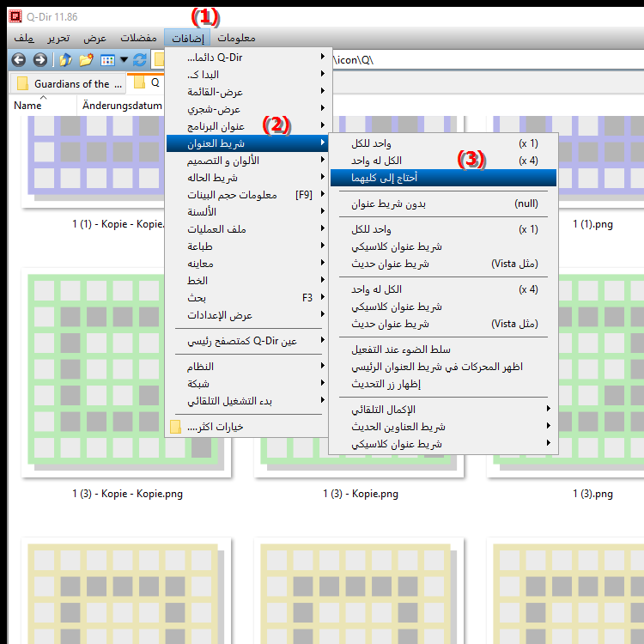Click the address bar path icon\Q\
This screenshot has width=644, height=644.
pos(354,60)
